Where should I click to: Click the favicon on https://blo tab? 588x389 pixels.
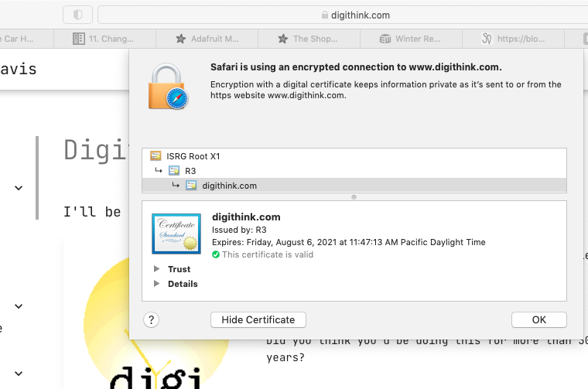tap(487, 39)
